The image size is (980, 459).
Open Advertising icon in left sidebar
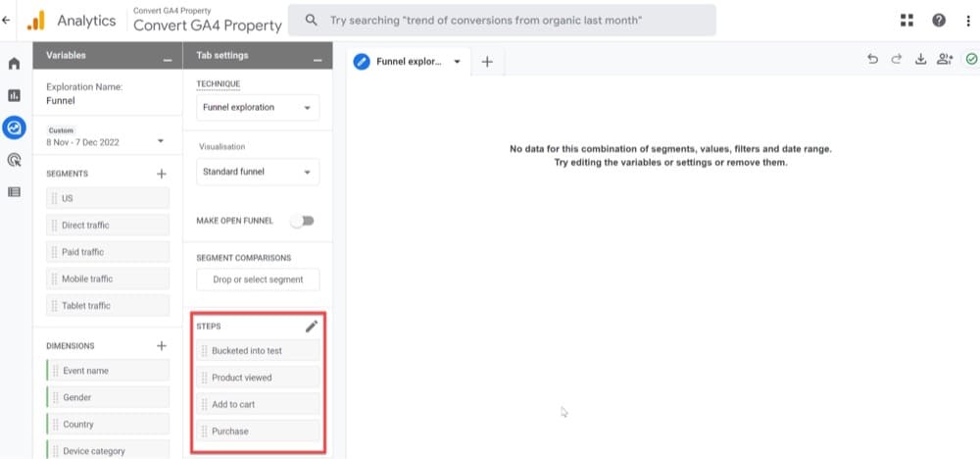pyautogui.click(x=14, y=160)
